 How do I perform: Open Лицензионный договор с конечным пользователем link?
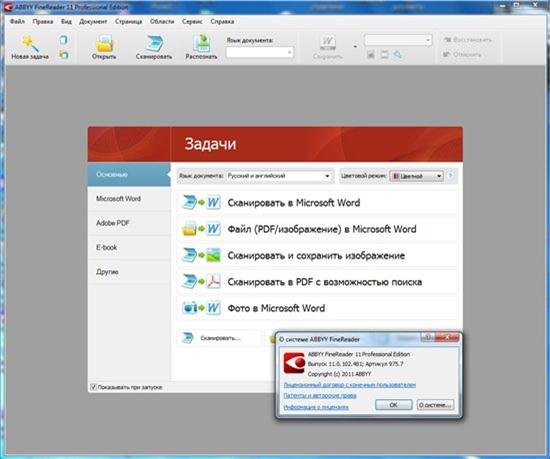pos(350,385)
